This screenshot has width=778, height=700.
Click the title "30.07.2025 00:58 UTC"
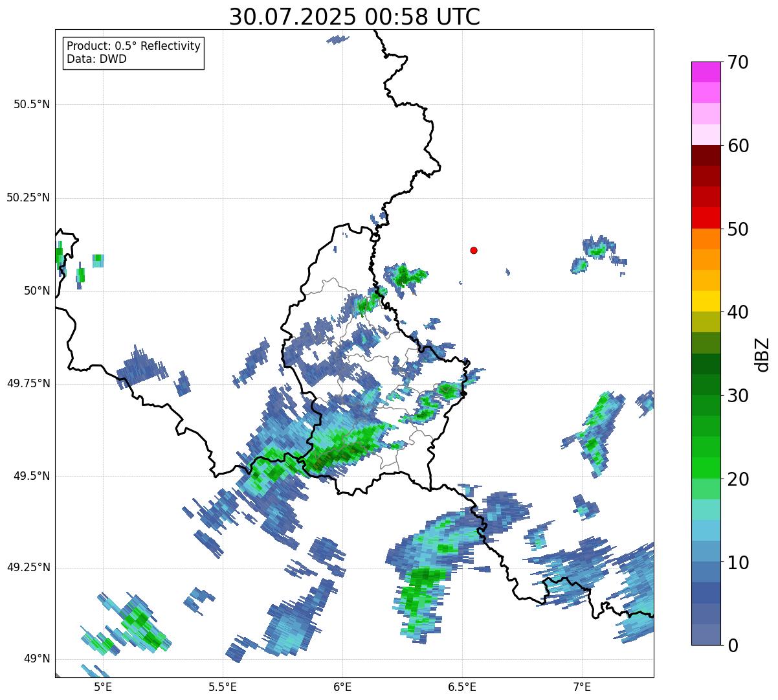355,17
